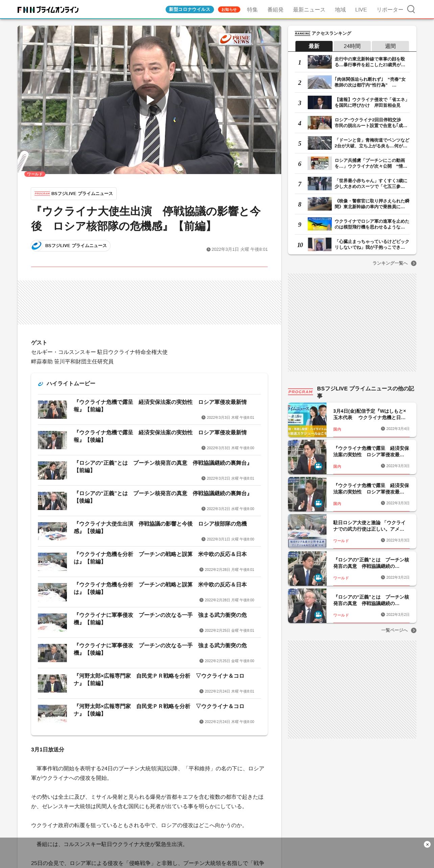Viewport: 434px width, 868px height.
Task: Open ranking 9 模型飛行機 drone thumbnail
Action: point(319,224)
